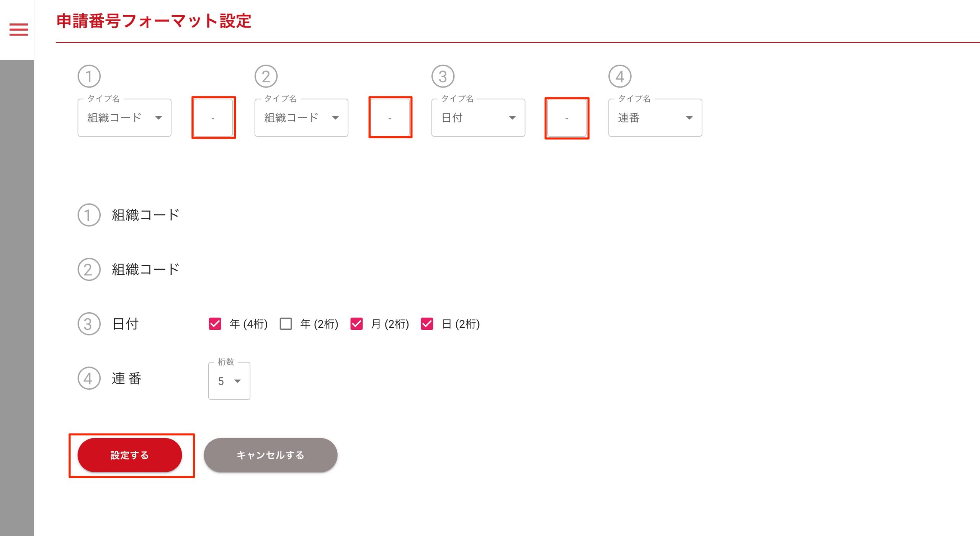Click circled number 4 above the 連番 dropdown
Viewport: 980px width, 536px height.
619,77
